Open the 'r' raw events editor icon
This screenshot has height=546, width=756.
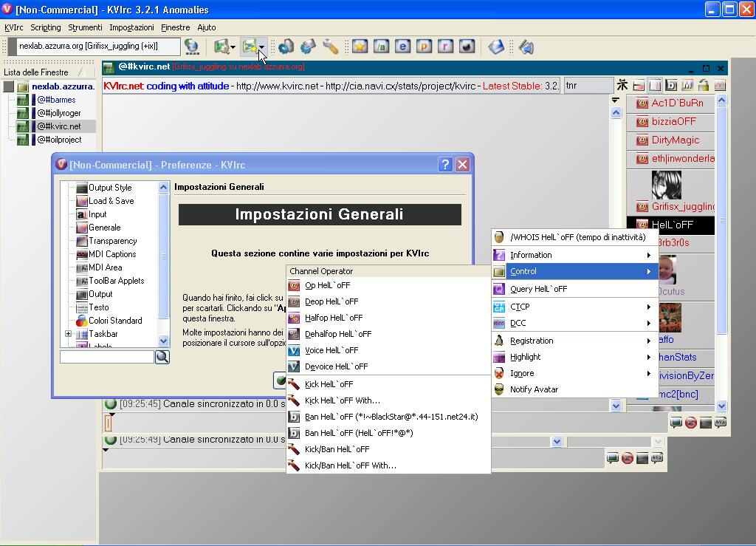pyautogui.click(x=445, y=47)
